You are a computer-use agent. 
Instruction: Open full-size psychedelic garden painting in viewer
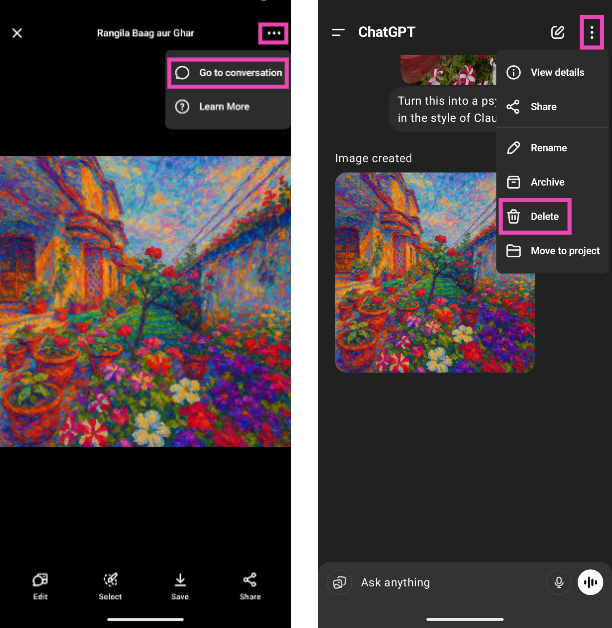click(145, 301)
